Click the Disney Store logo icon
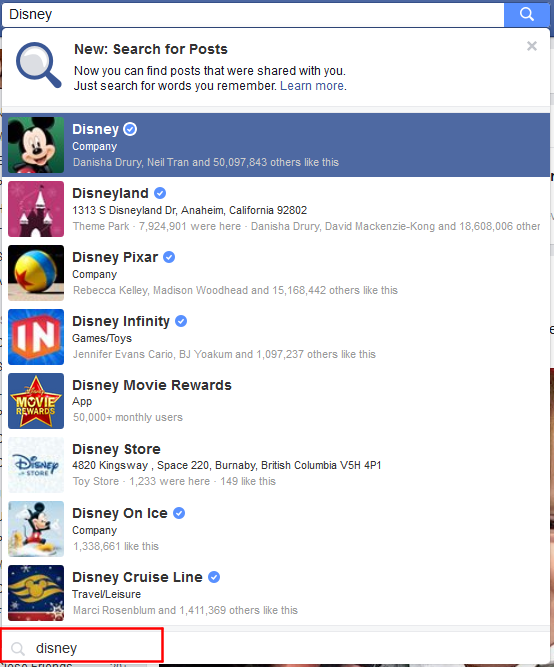This screenshot has height=667, width=554. [36, 465]
